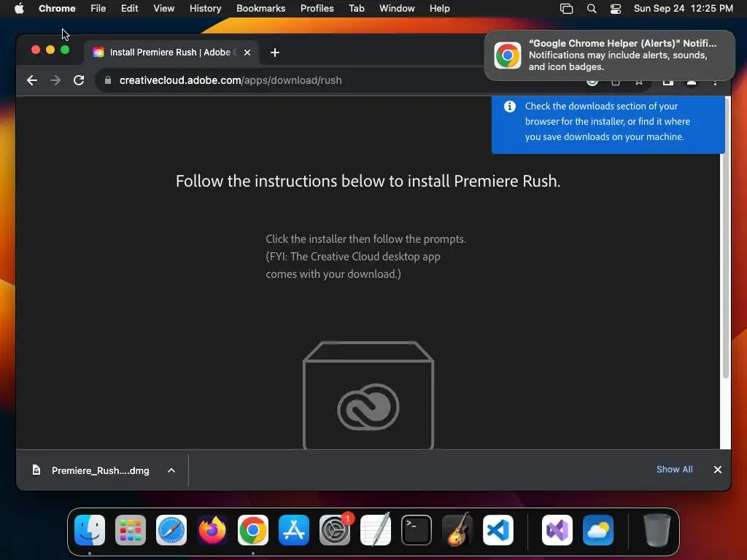This screenshot has height=560, width=747.
Task: Click the Creative Cloud installer box graphic
Action: 368,394
